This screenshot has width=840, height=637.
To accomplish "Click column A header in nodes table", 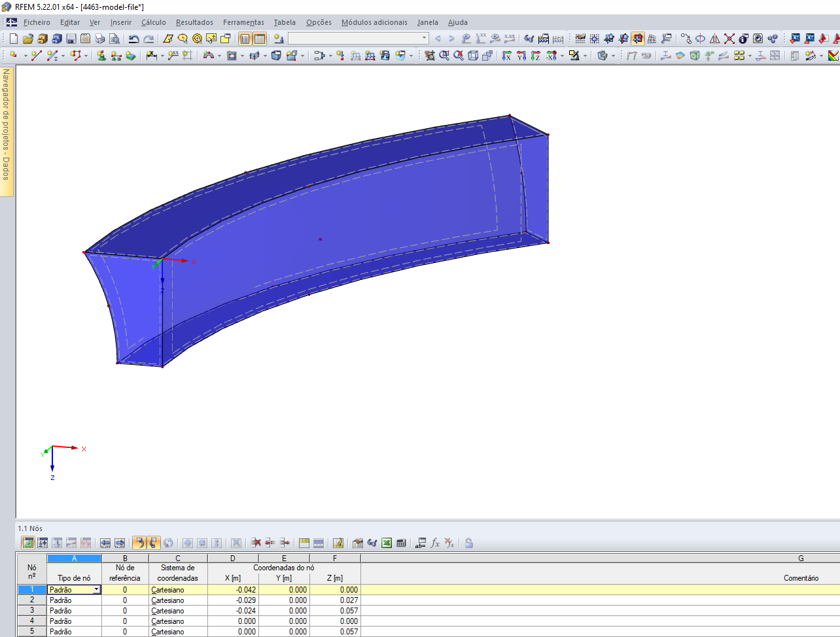I will click(x=74, y=559).
